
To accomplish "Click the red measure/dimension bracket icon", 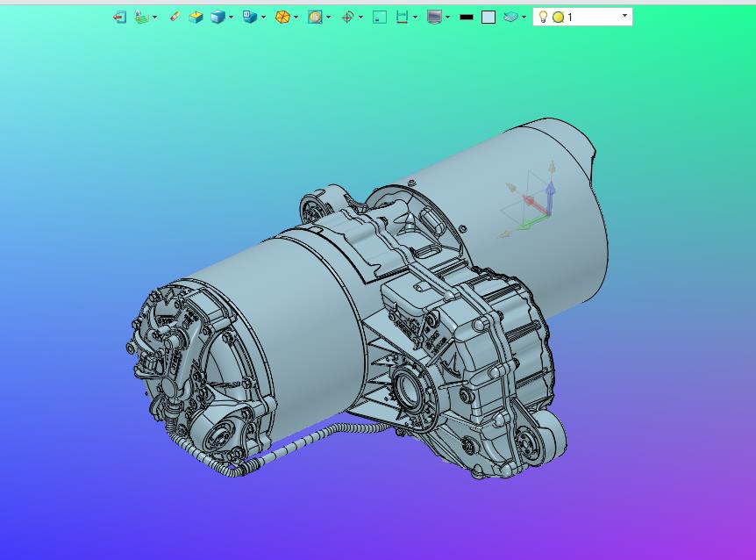I will pos(402,18).
